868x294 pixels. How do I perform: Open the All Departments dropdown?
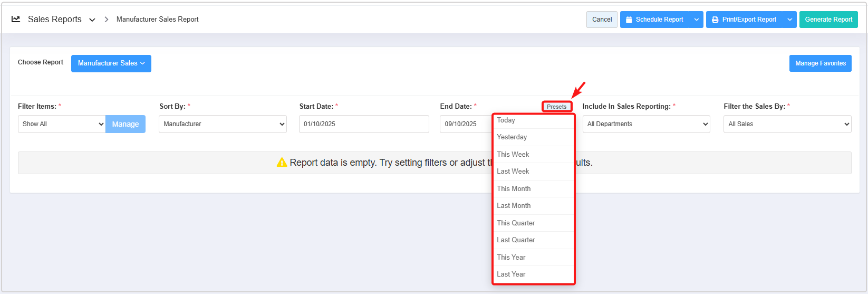tap(647, 124)
